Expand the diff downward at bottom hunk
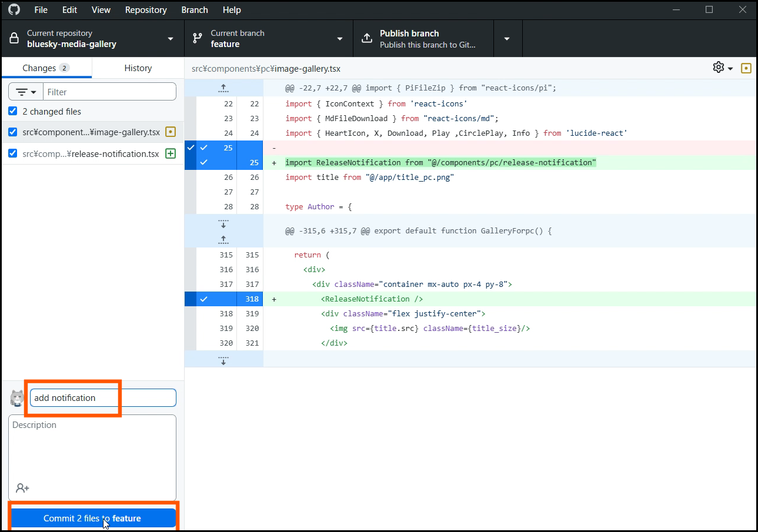This screenshot has width=758, height=532. pos(223,359)
